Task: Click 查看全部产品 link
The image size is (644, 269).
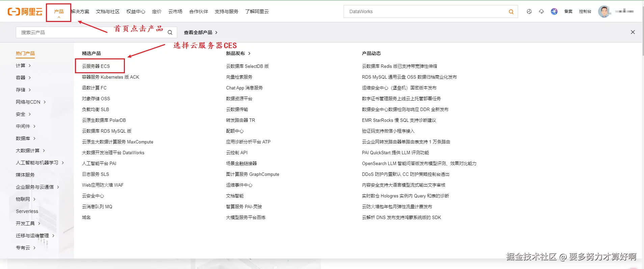Action: tap(200, 32)
